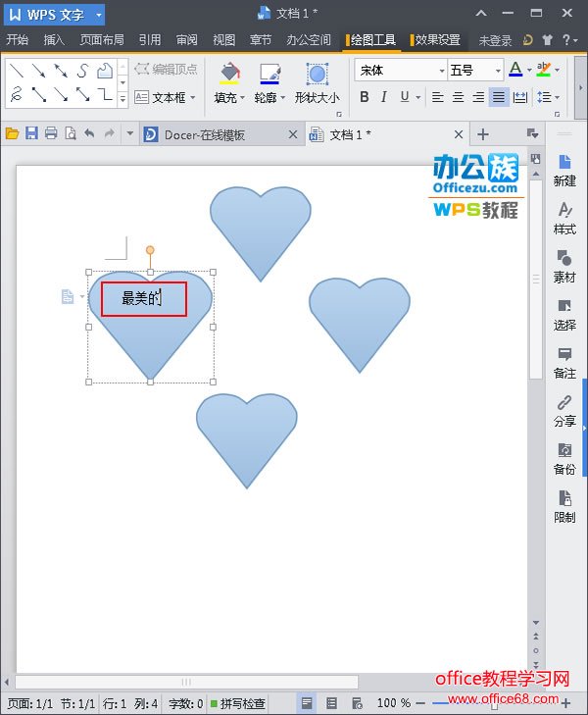Click the zoom slider track
Viewport: 588px width, 715px height.
493,703
